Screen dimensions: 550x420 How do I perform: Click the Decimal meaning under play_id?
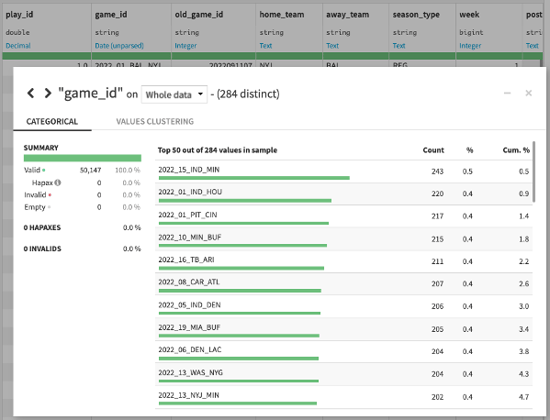click(18, 46)
